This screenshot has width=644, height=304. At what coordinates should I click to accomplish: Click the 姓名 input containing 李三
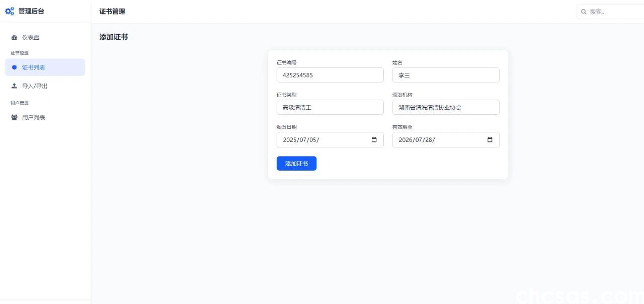[446, 75]
